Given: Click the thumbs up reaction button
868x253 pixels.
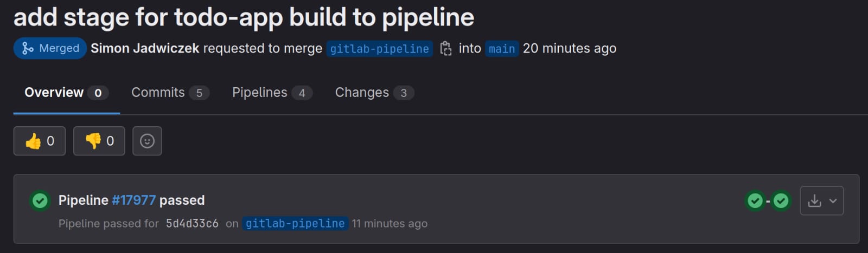Looking at the screenshot, I should tap(40, 141).
